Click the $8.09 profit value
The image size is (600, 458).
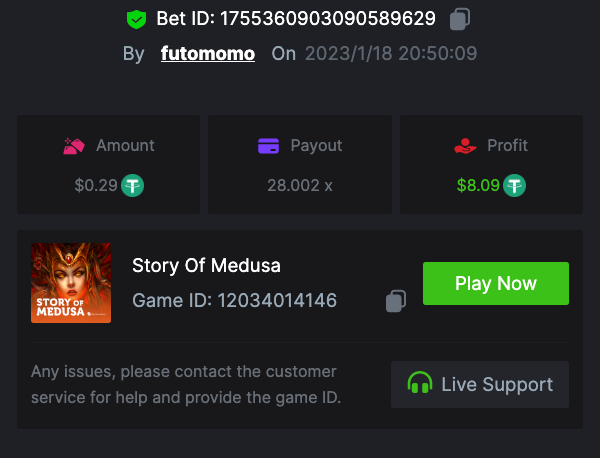pyautogui.click(x=477, y=185)
